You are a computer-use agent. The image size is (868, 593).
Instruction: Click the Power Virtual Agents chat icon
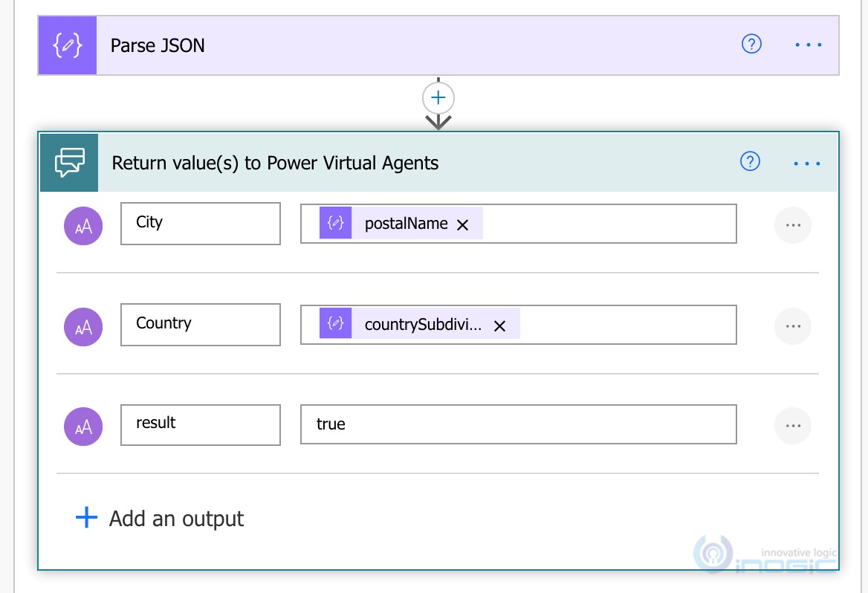click(x=69, y=163)
